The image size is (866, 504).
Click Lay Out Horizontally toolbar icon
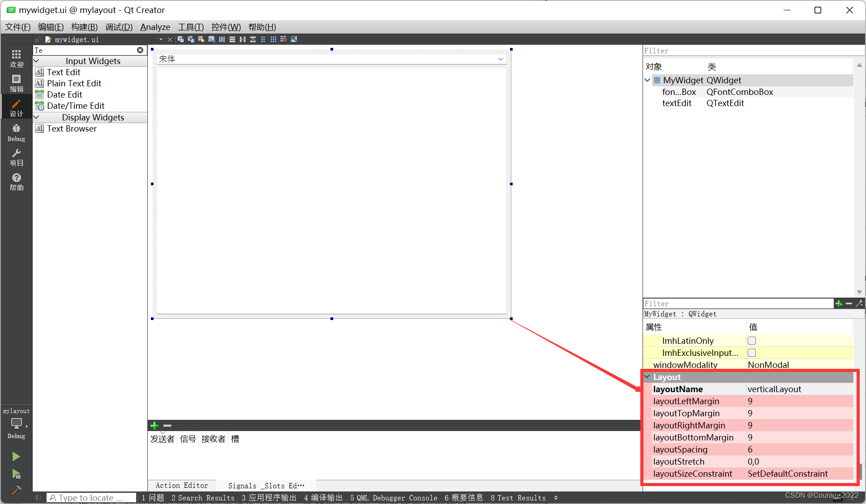click(x=222, y=39)
